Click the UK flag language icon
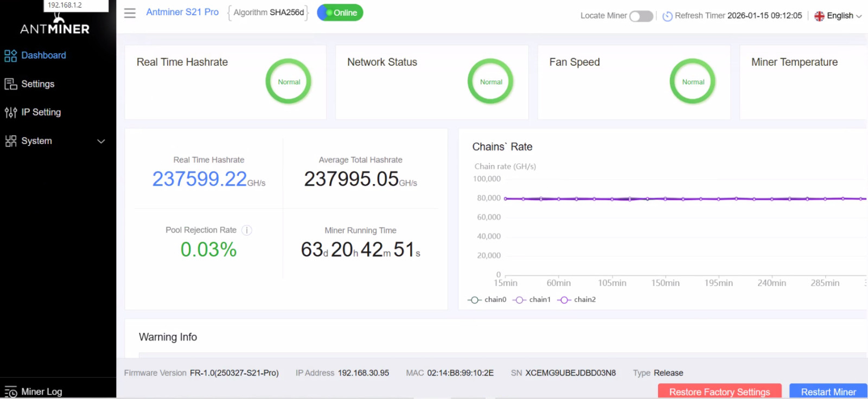Screen dimensions: 868x399 pyautogui.click(x=819, y=16)
